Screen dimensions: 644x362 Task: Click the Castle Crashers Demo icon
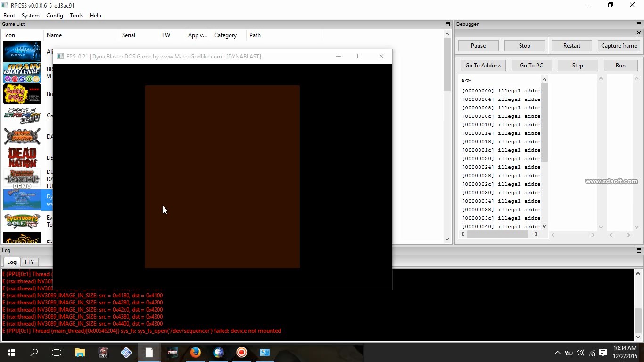pos(22,115)
